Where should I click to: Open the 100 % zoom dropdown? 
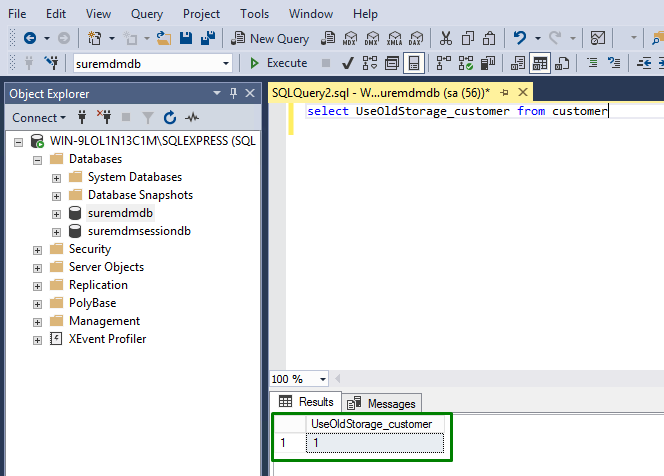click(x=323, y=379)
